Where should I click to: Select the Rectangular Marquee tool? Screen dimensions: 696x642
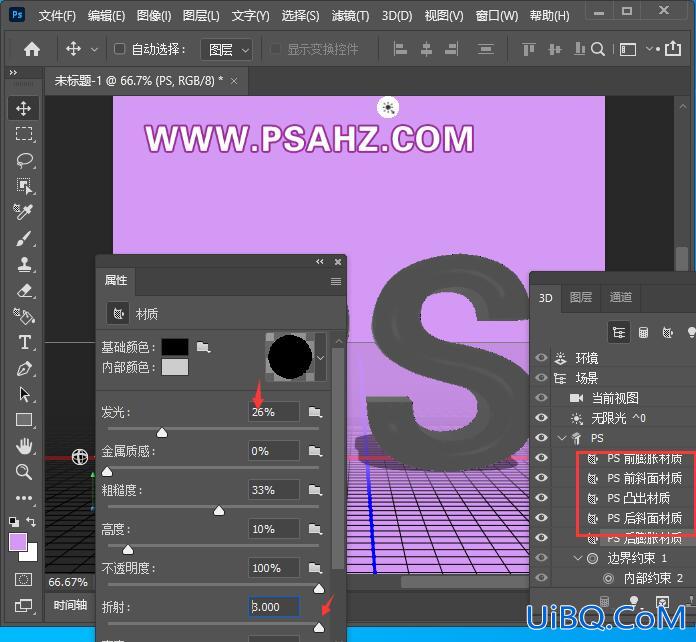pos(24,134)
